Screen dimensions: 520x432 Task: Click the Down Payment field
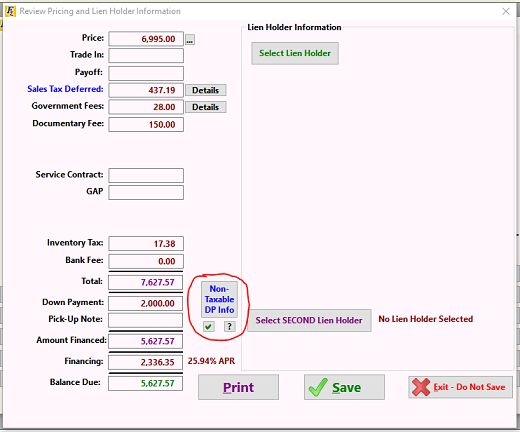pos(146,303)
